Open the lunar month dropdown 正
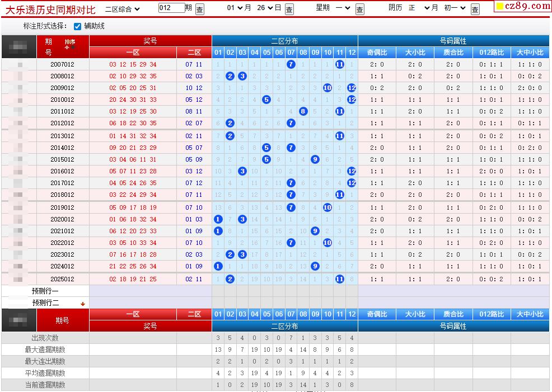This screenshot has height=392, width=552. [x=419, y=8]
